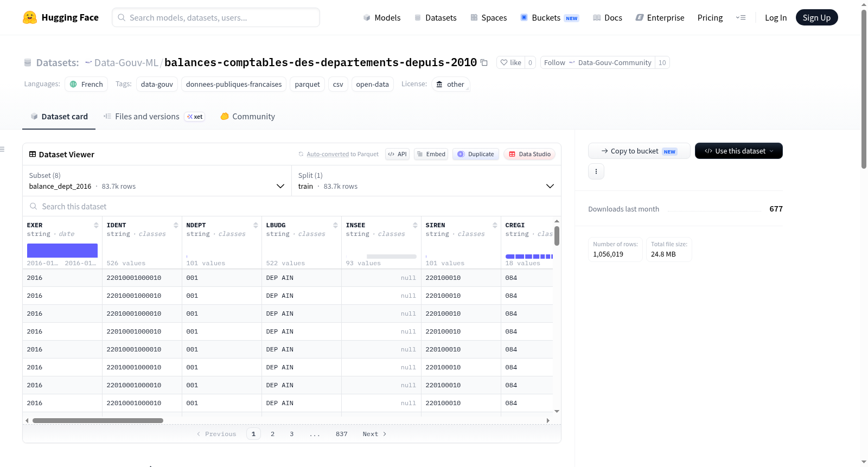Screen dimensions: 868x467
Task: Open the Subset balance_dept_2016 dropdown
Action: (x=157, y=181)
